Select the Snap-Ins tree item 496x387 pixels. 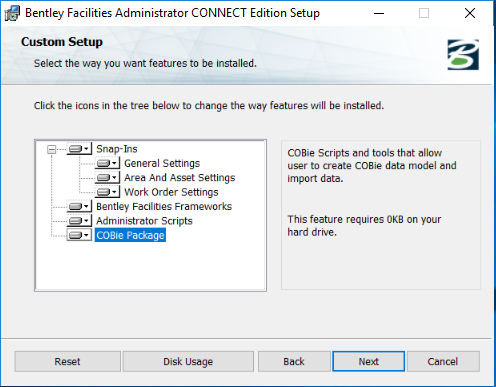tap(117, 149)
